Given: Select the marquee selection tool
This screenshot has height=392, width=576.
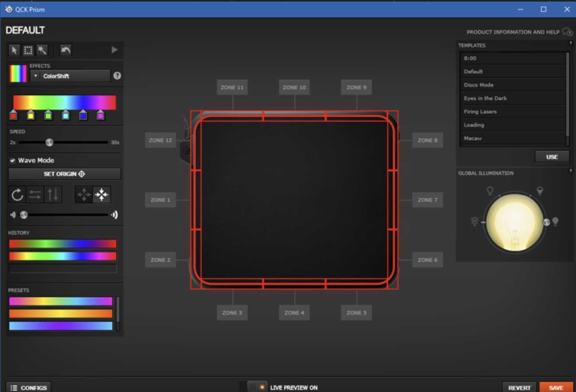Looking at the screenshot, I should point(28,50).
